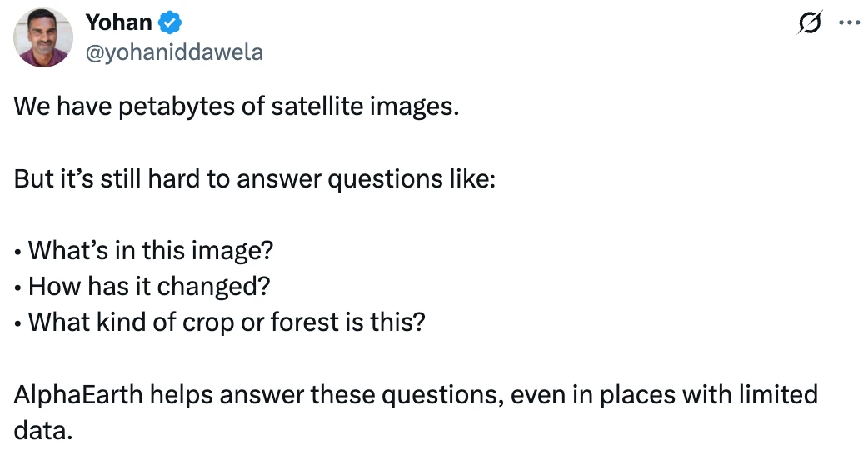
Task: Click the final word "data."
Action: [x=43, y=429]
